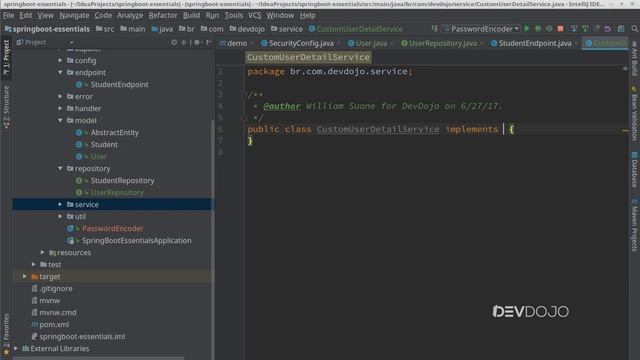Viewport: 640px width, 360px height.
Task: Toggle the 2: Structure tool window button
Action: (6, 107)
